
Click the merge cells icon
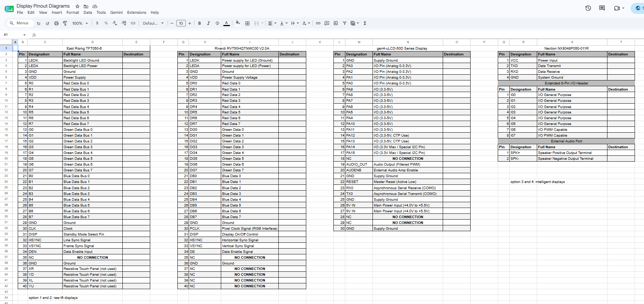(256, 23)
